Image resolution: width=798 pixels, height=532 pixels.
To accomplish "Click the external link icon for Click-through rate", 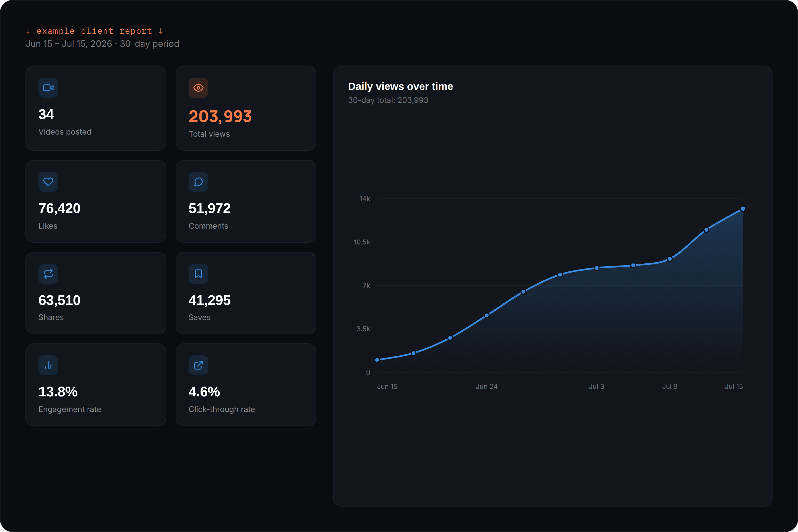I will pyautogui.click(x=198, y=365).
